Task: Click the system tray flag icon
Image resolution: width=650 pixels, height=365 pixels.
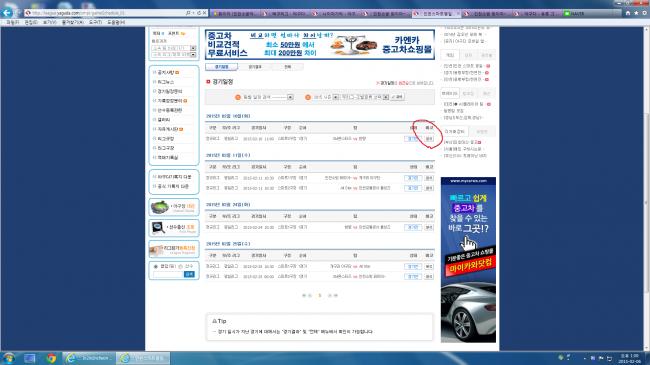Action: pyautogui.click(x=601, y=358)
